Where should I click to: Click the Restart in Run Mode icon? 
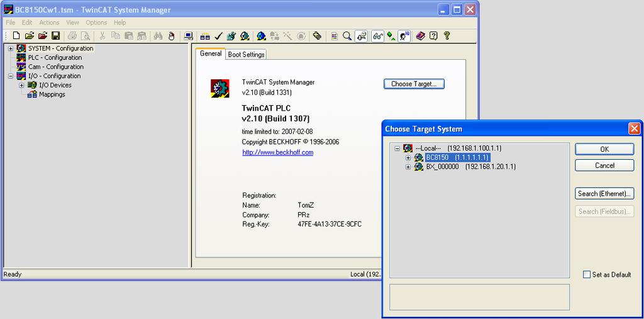click(245, 36)
